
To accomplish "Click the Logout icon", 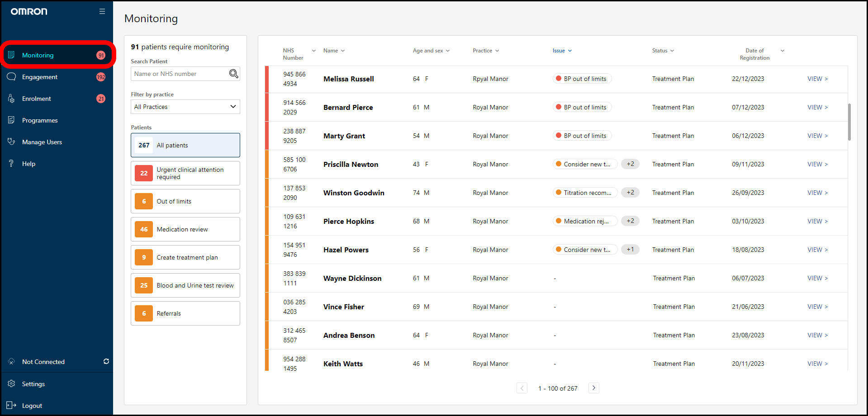I will [x=12, y=406].
